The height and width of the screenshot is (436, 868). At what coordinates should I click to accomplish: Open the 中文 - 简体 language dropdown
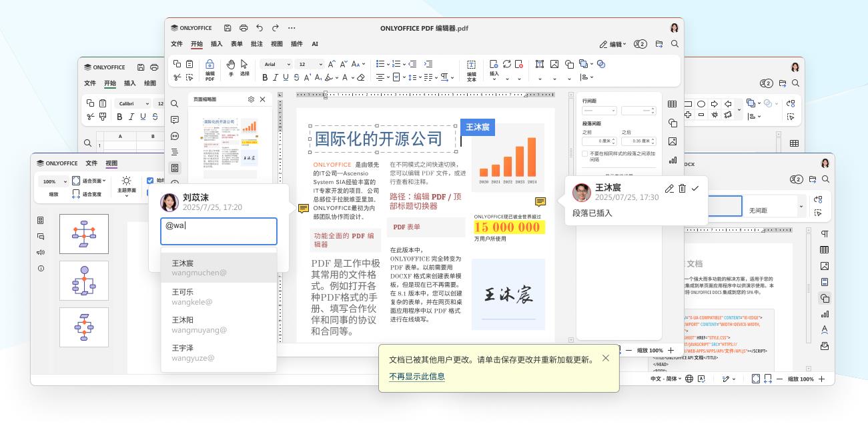coord(665,379)
